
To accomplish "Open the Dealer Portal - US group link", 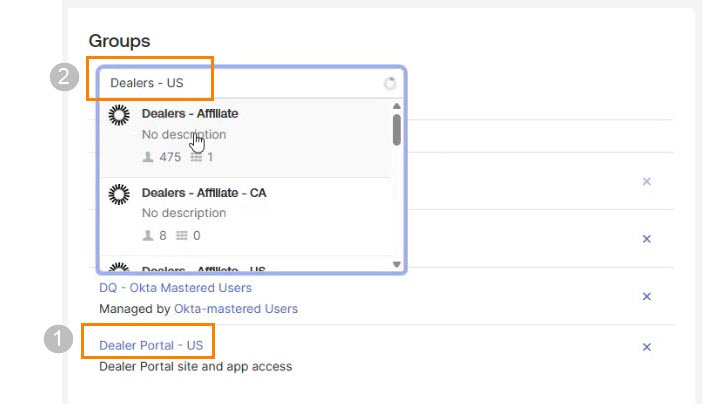I will (x=151, y=346).
